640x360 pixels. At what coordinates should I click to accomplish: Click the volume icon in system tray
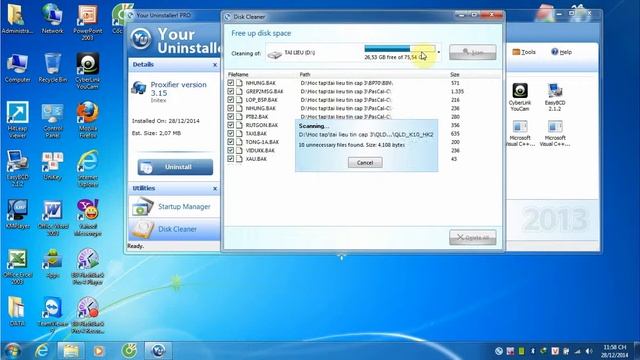pos(588,351)
